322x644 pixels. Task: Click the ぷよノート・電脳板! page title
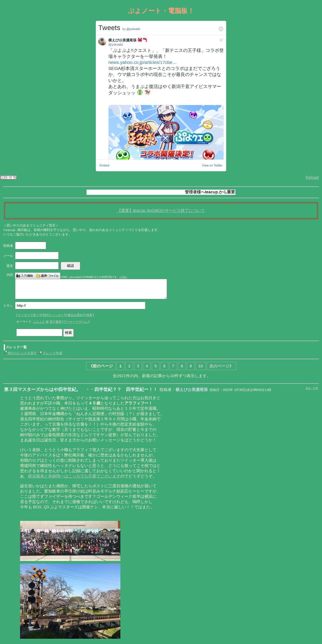tap(161, 11)
